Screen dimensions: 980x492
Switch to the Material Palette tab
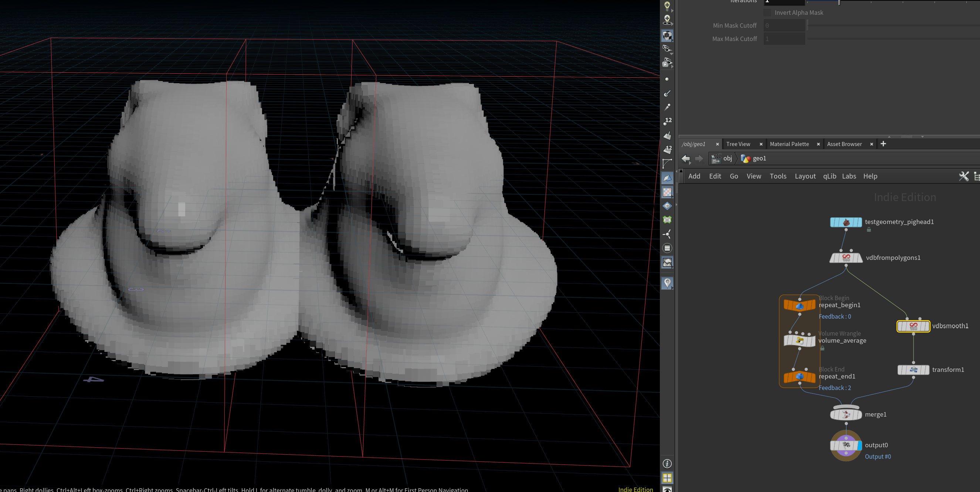tap(789, 144)
